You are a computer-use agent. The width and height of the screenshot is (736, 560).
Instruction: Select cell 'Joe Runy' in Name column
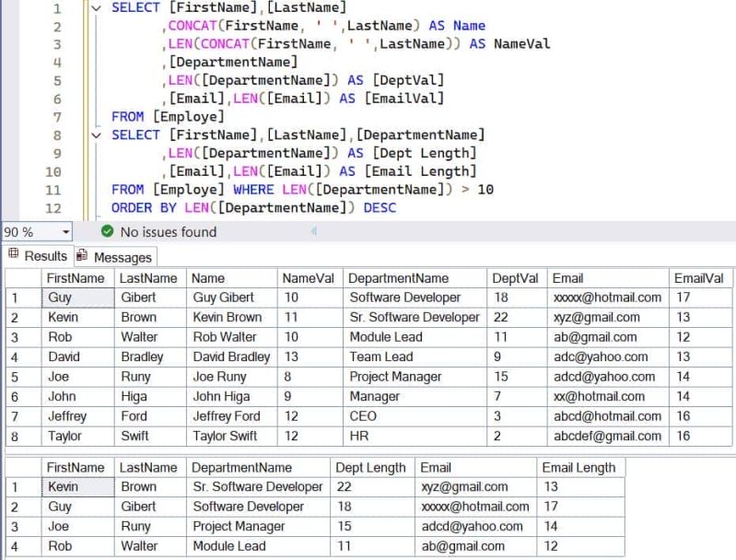[232, 377]
